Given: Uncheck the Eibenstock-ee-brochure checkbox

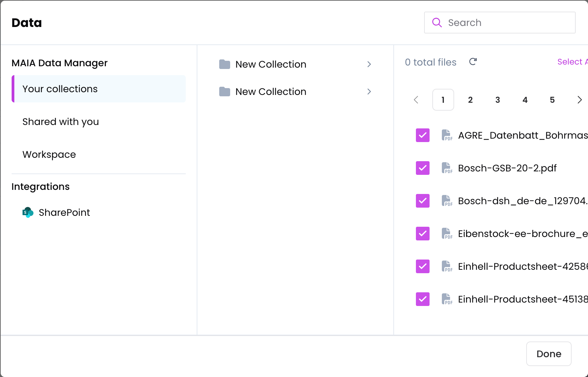Looking at the screenshot, I should pos(423,234).
